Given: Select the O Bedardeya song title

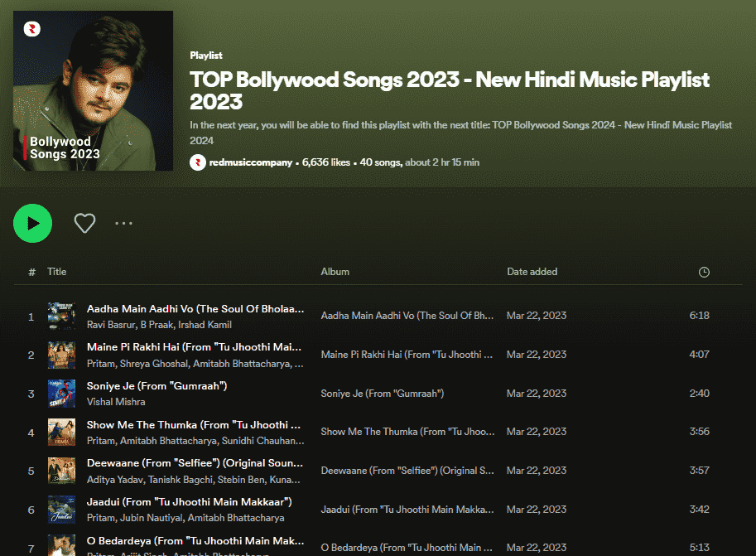Looking at the screenshot, I should pos(195,541).
